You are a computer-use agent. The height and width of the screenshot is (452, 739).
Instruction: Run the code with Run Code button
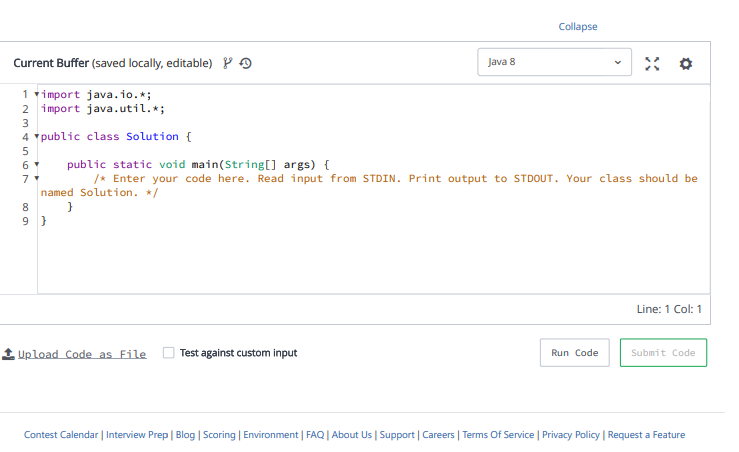tap(575, 353)
